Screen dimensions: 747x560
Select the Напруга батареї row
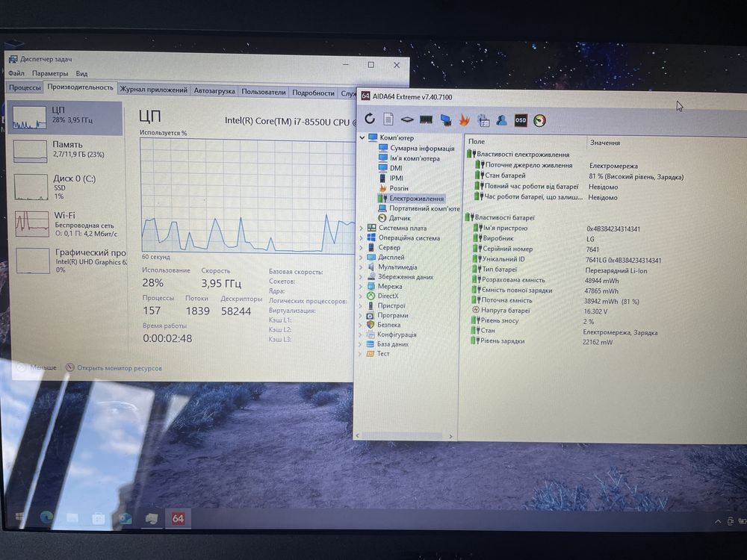[539, 311]
